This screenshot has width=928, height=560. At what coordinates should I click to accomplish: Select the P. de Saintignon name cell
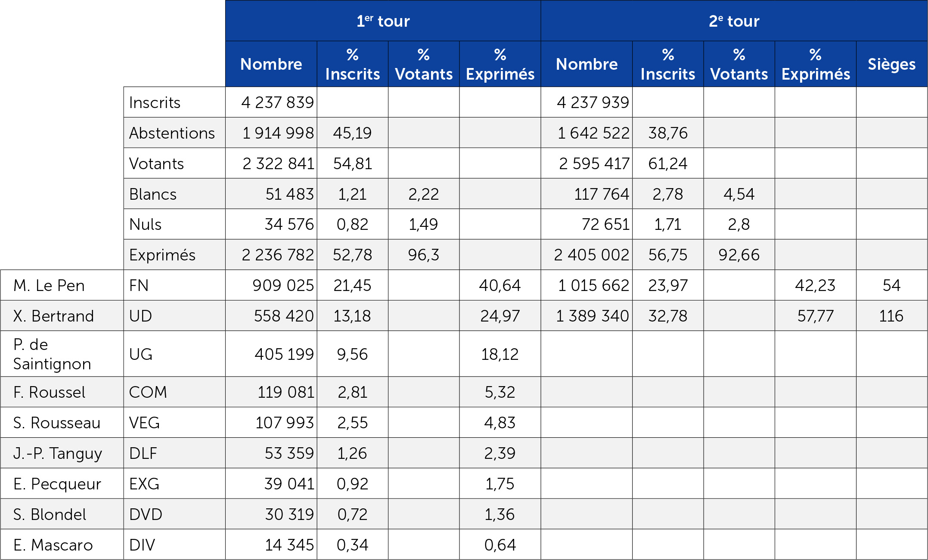[x=62, y=354]
